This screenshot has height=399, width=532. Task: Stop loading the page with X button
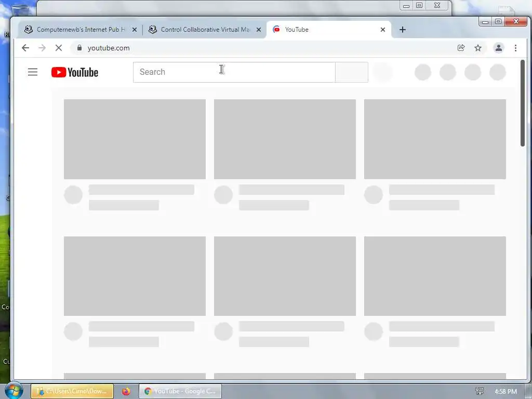(59, 48)
